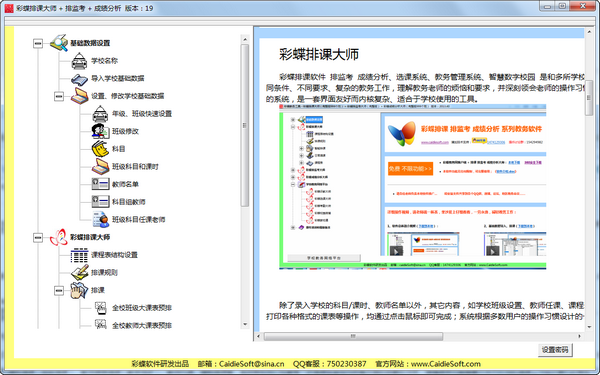Click the QQ客服 750230387 footer text

coord(329,364)
